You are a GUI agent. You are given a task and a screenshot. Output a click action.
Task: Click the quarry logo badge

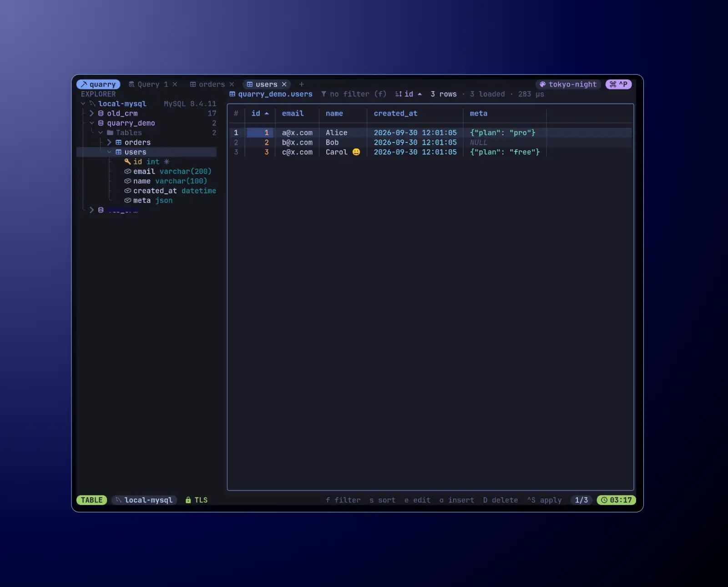(98, 84)
